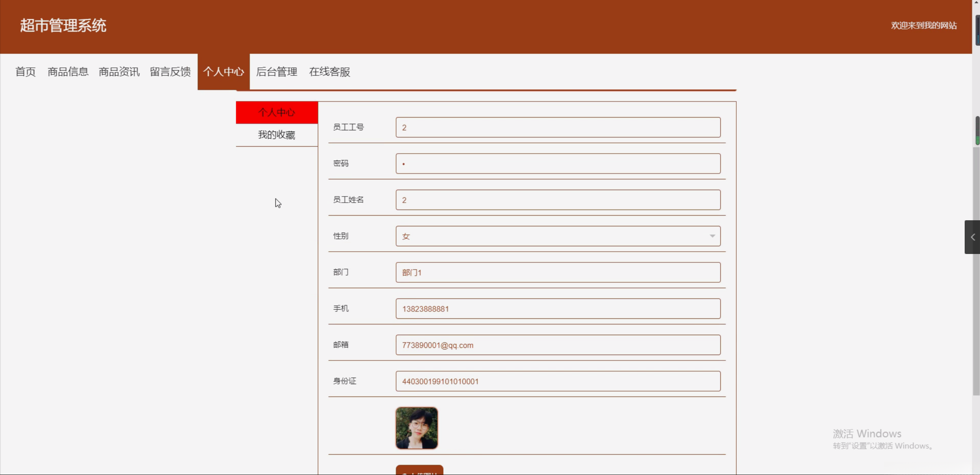Screen dimensions: 980x475
Task: Open 我的收藏 in the sidebar
Action: click(277, 135)
